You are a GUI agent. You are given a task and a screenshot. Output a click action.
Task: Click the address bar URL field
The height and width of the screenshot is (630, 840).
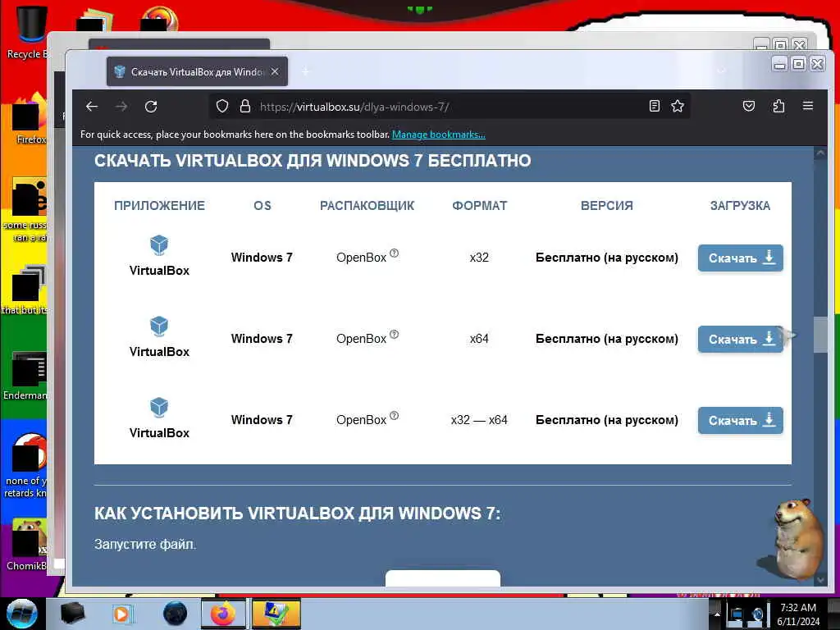(x=450, y=107)
